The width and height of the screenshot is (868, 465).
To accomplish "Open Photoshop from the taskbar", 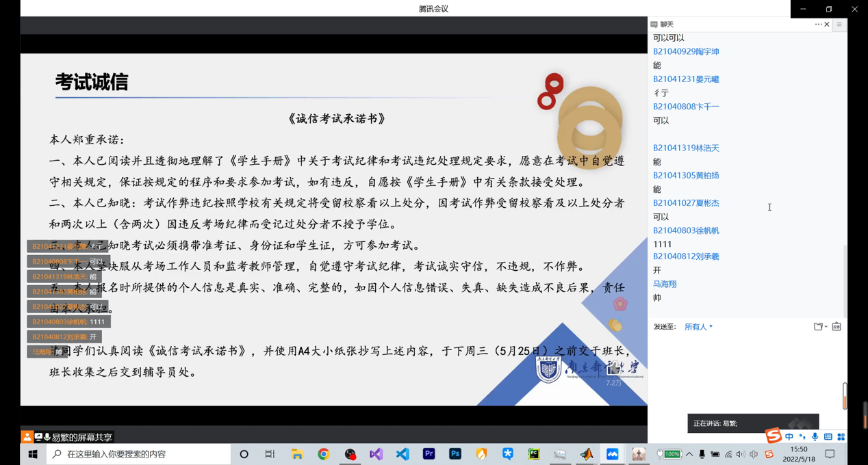I will click(455, 454).
